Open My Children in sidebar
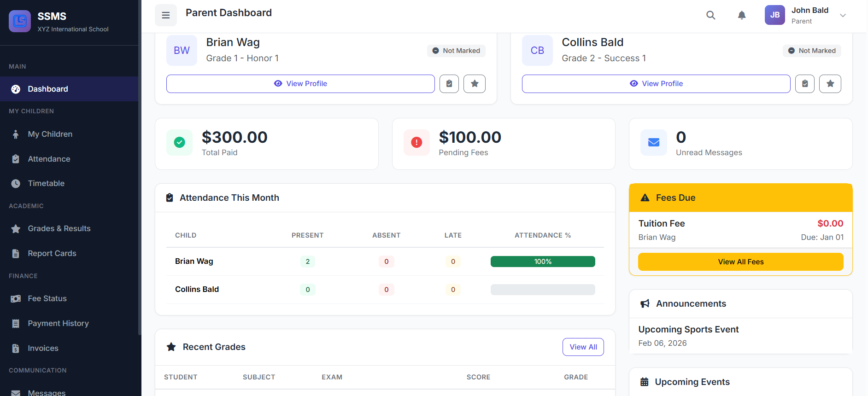 tap(50, 134)
